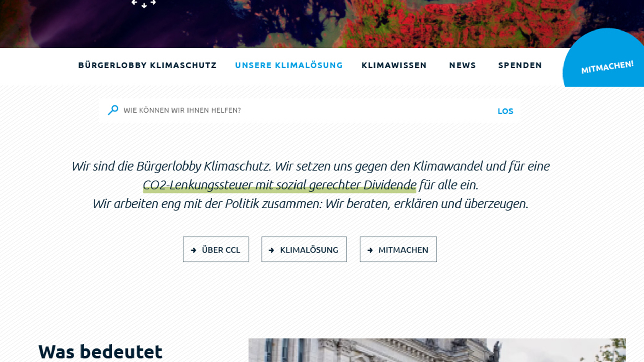
Task: Click the arrow icon beside ÜBER CCL
Action: (194, 250)
